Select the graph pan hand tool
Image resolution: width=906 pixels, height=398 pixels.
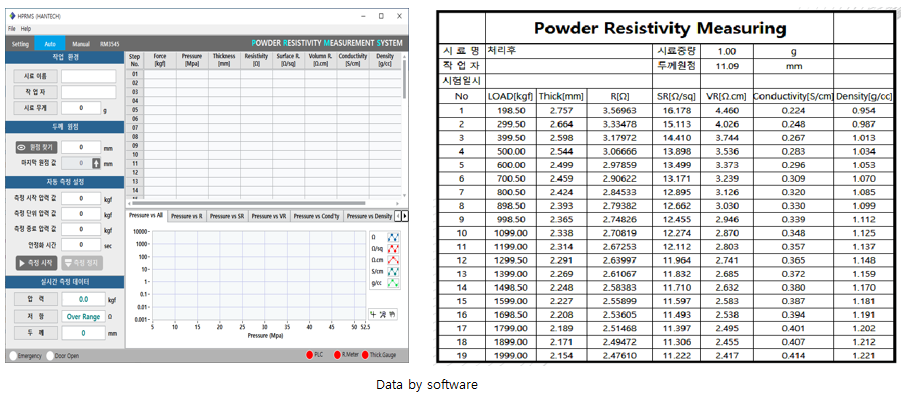(x=392, y=314)
